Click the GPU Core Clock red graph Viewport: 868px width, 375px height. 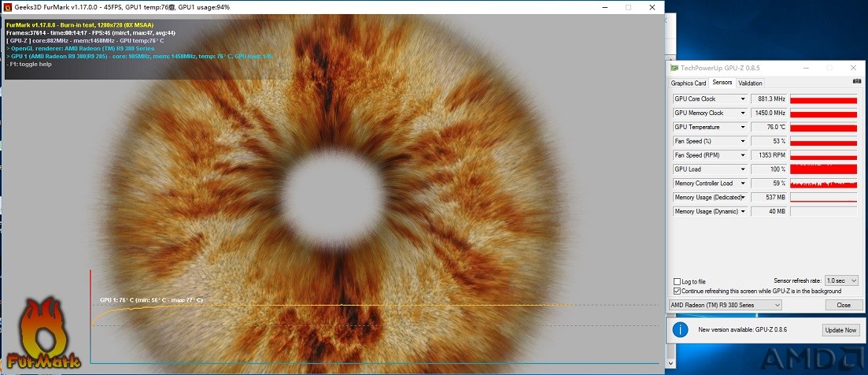click(x=824, y=99)
